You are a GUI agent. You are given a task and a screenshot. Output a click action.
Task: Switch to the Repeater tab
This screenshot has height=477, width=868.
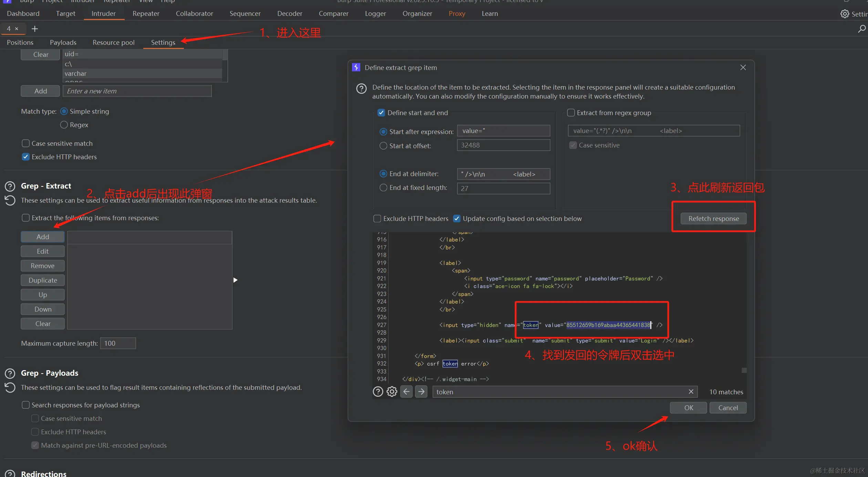(x=146, y=13)
